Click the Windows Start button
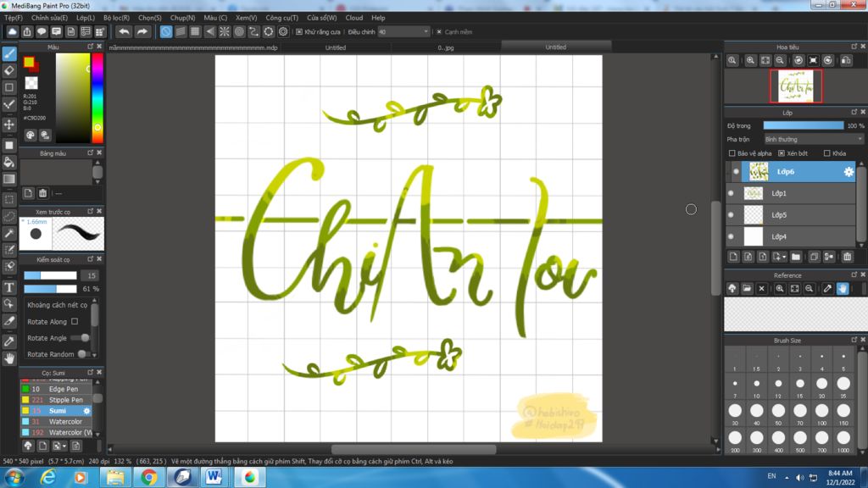Screen dimensions: 868x488 pos(14,477)
